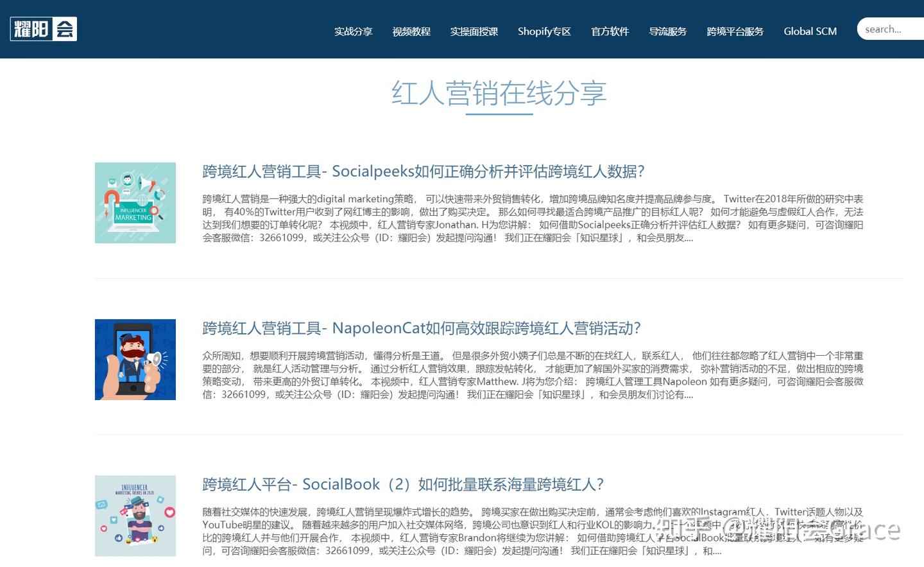Click the bearded man phone thumbnail for NapoleonCat article

135,360
